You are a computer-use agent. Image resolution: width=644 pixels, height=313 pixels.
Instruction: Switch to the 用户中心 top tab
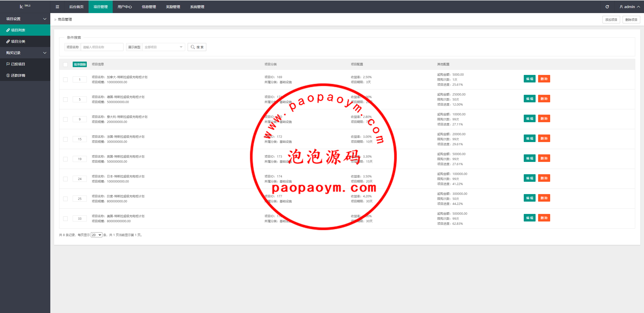click(125, 7)
